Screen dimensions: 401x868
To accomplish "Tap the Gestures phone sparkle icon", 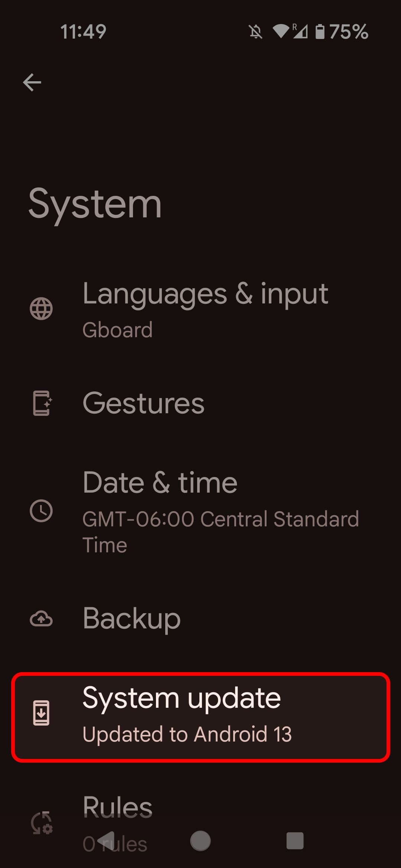I will point(41,403).
